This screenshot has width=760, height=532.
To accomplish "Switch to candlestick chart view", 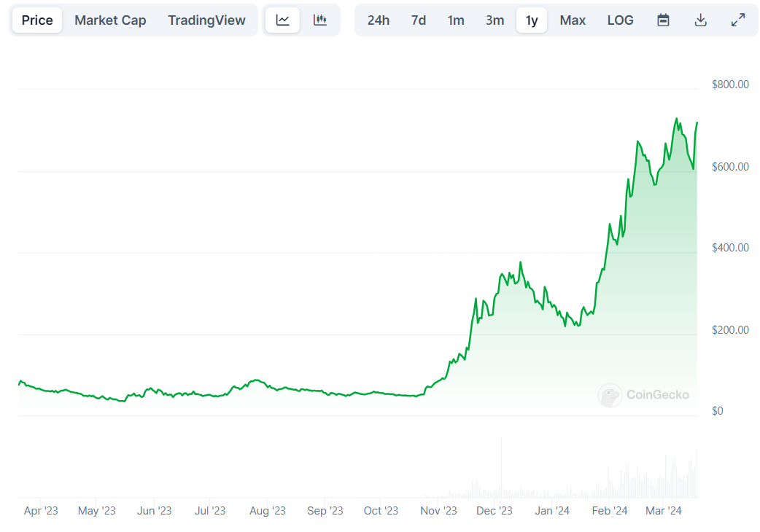I will (x=319, y=20).
